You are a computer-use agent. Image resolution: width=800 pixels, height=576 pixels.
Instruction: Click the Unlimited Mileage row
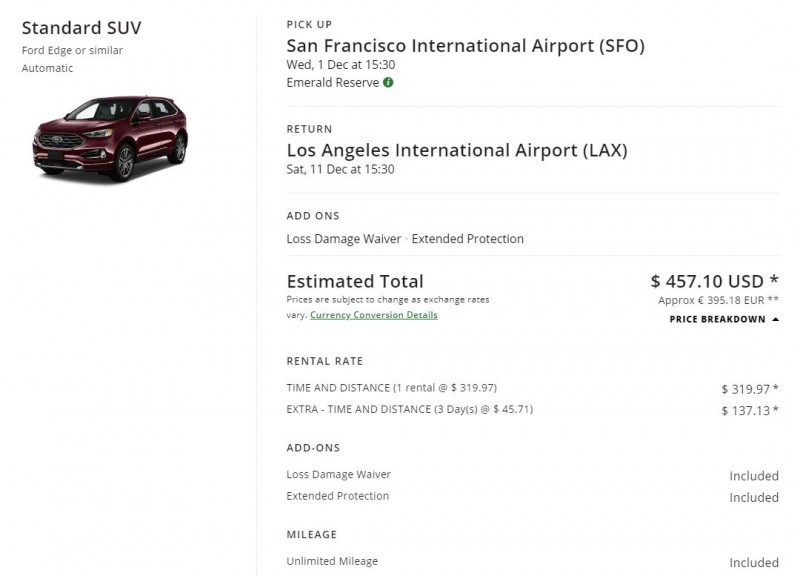[332, 562]
